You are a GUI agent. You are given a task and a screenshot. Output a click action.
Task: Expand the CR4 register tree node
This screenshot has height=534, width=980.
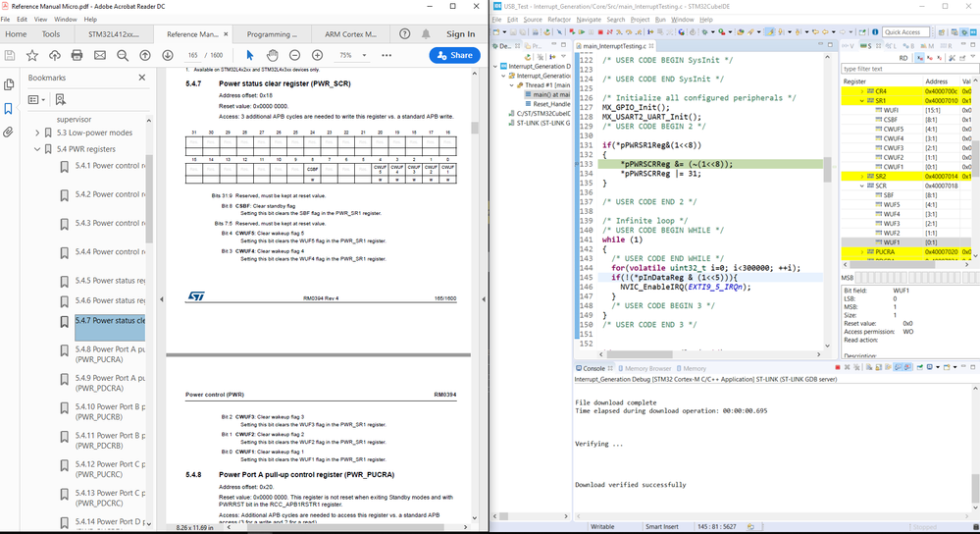pos(862,91)
